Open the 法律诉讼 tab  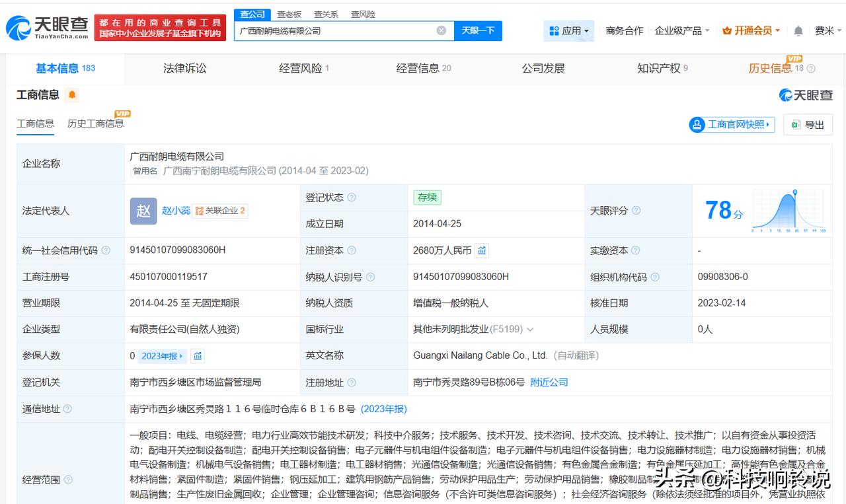(x=185, y=69)
